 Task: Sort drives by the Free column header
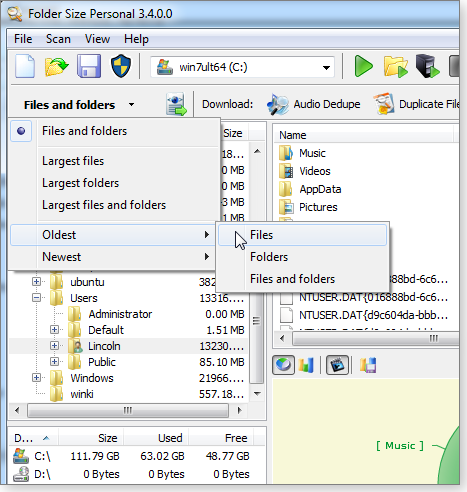pyautogui.click(x=236, y=438)
